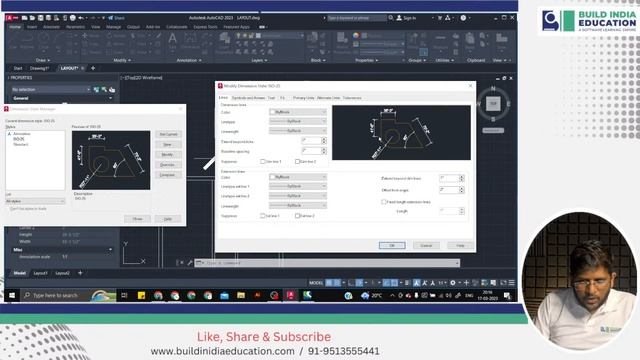Check Suppress Dim line 1
Screen dimensions: 640x360
tap(262, 162)
